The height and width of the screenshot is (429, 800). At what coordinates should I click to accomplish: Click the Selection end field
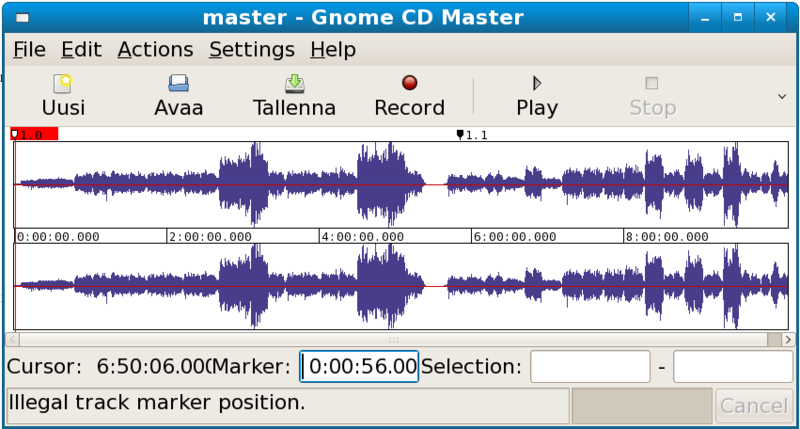click(733, 367)
